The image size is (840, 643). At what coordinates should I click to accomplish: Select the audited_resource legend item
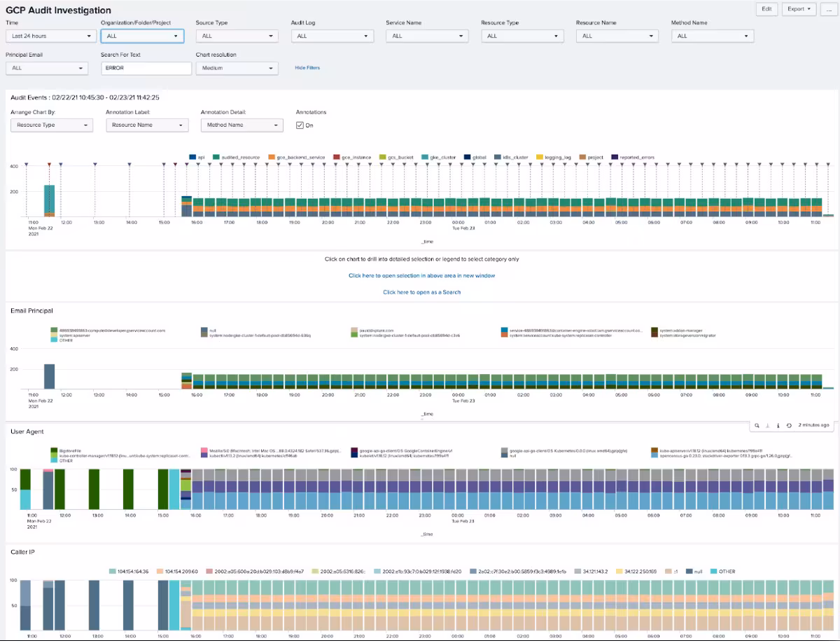tap(234, 158)
